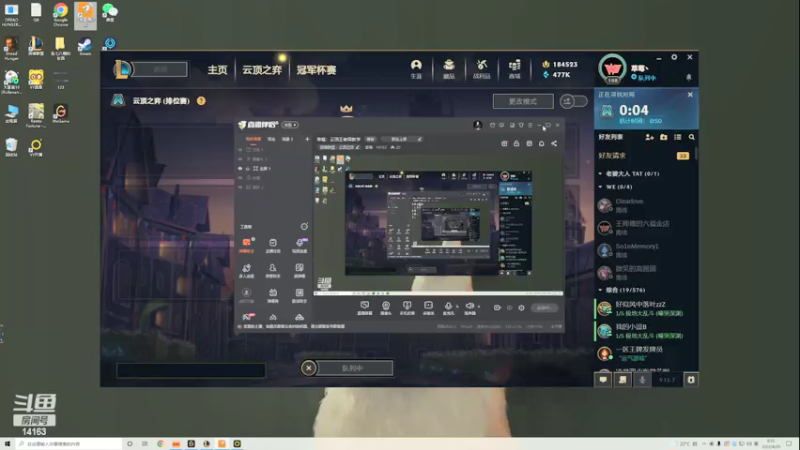Click the add scene plus in streaming app

pyautogui.click(x=307, y=139)
